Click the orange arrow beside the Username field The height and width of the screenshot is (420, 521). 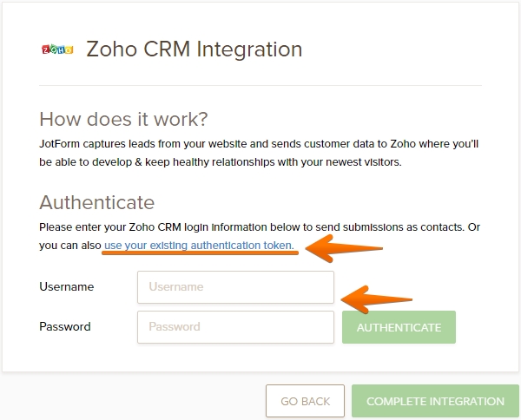point(375,298)
